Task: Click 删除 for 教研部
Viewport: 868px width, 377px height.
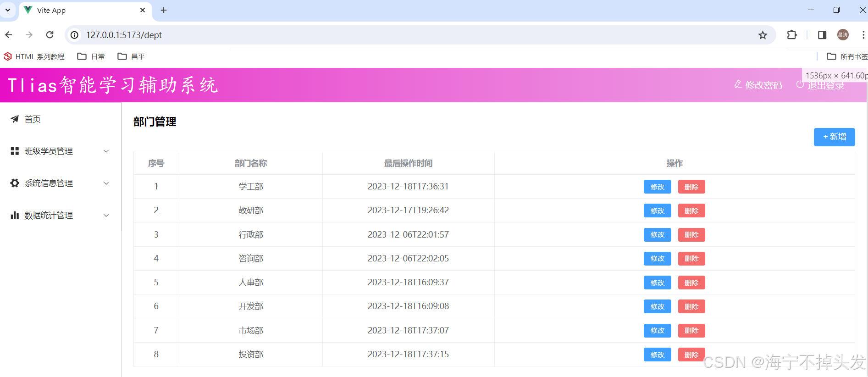Action: coord(691,211)
